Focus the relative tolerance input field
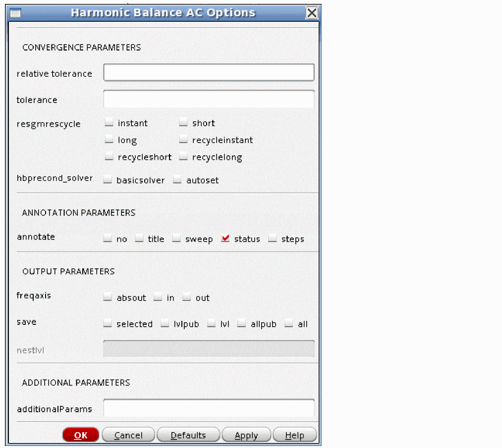This screenshot has height=448, width=502. click(x=209, y=72)
